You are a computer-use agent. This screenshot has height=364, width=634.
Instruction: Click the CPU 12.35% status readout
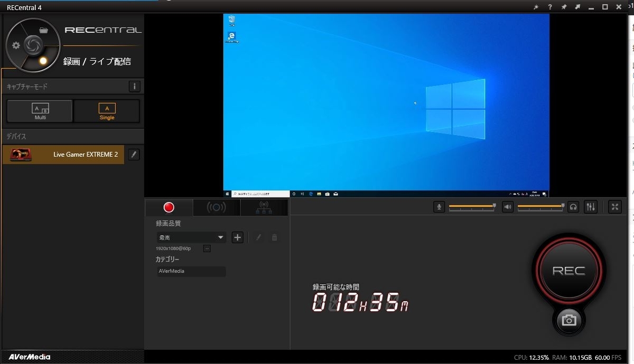(532, 358)
